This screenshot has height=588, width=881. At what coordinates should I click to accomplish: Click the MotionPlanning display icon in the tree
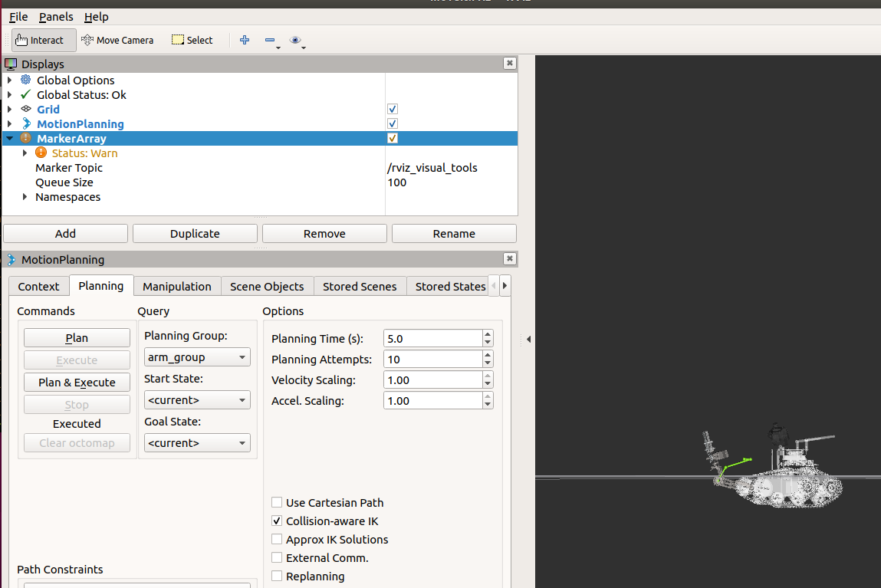(x=26, y=123)
